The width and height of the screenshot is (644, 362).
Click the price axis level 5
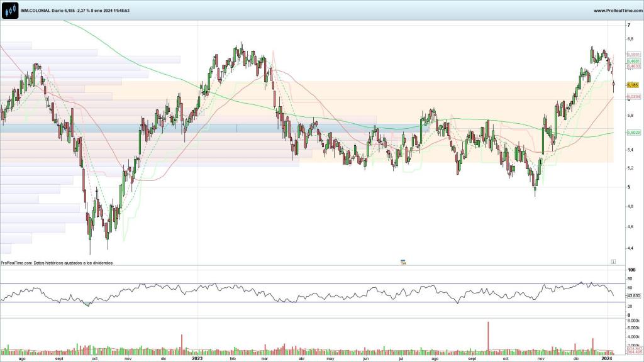pyautogui.click(x=629, y=187)
